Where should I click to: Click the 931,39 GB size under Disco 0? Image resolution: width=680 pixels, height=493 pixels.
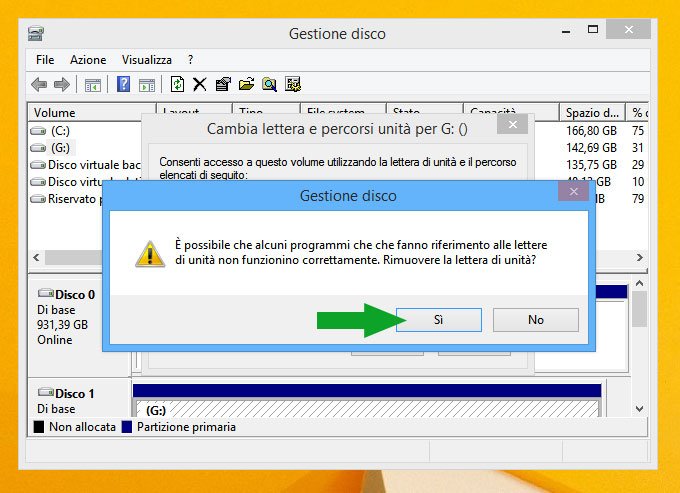(62, 325)
